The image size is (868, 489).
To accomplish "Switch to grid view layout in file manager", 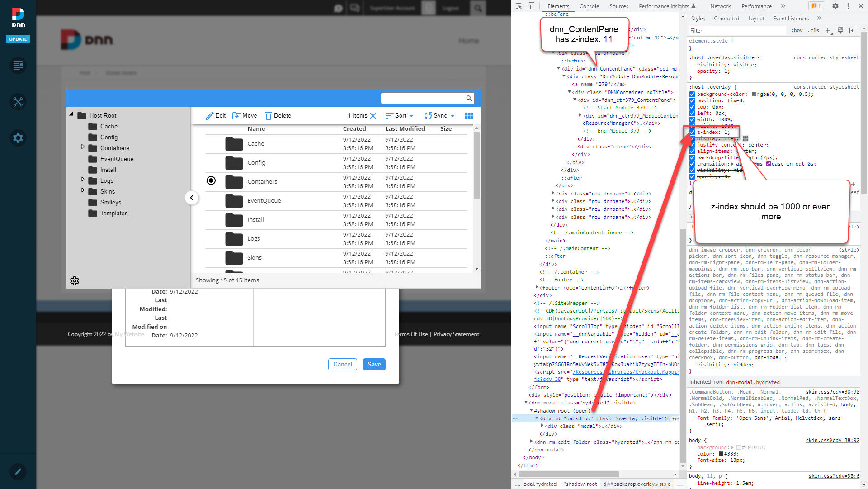I will pyautogui.click(x=469, y=115).
